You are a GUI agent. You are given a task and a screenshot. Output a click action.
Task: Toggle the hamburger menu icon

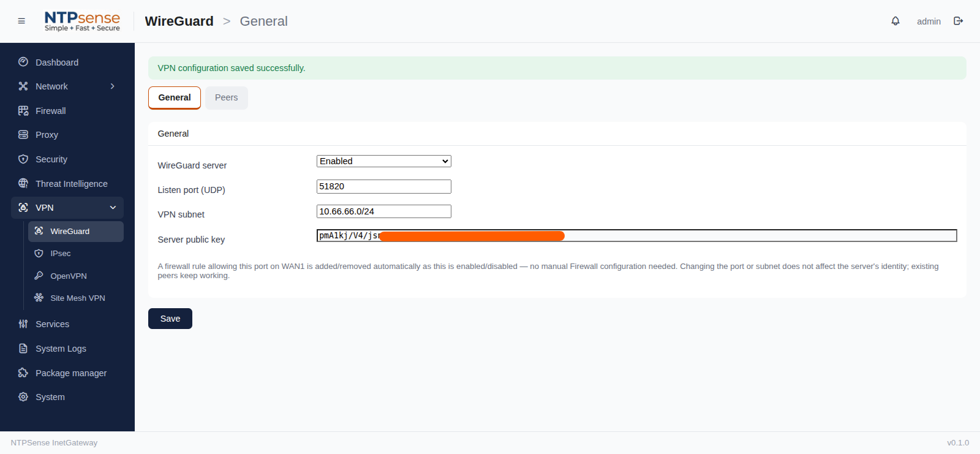[x=21, y=21]
